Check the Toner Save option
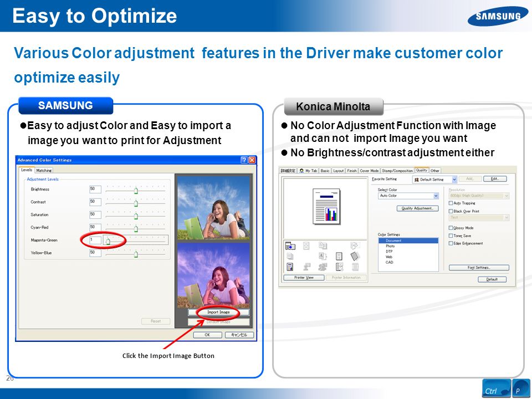The width and height of the screenshot is (532, 399). 451,236
